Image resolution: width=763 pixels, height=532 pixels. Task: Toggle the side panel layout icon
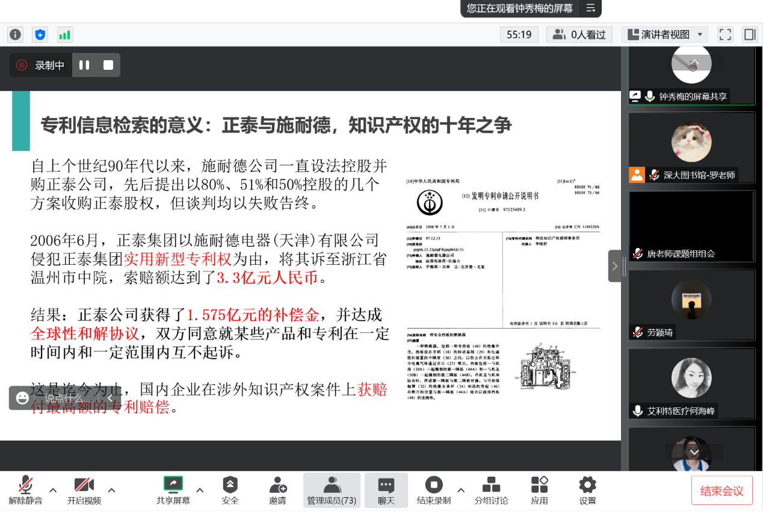click(x=750, y=34)
